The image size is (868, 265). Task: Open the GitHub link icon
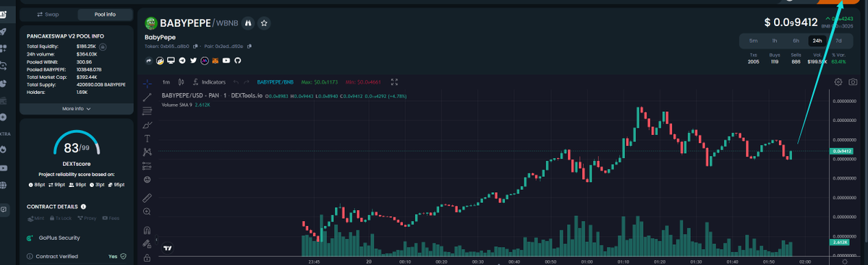coord(237,60)
